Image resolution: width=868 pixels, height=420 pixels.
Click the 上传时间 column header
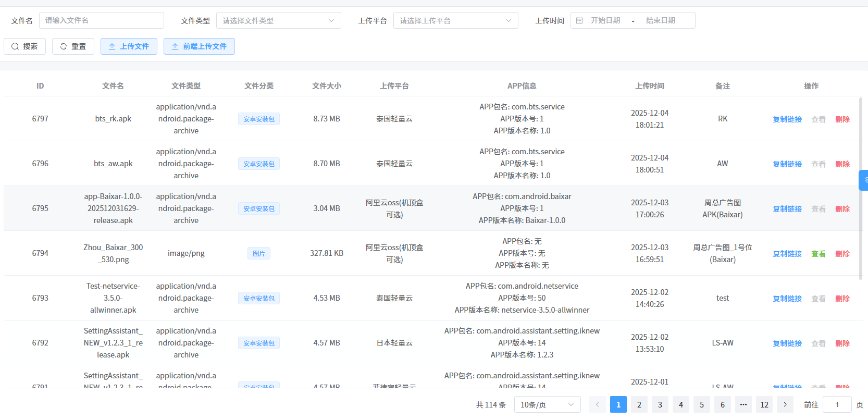click(x=650, y=86)
